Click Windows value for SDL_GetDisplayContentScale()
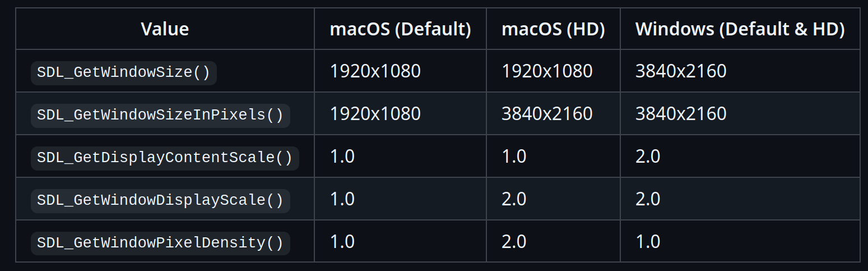The height and width of the screenshot is (271, 868). tap(648, 157)
